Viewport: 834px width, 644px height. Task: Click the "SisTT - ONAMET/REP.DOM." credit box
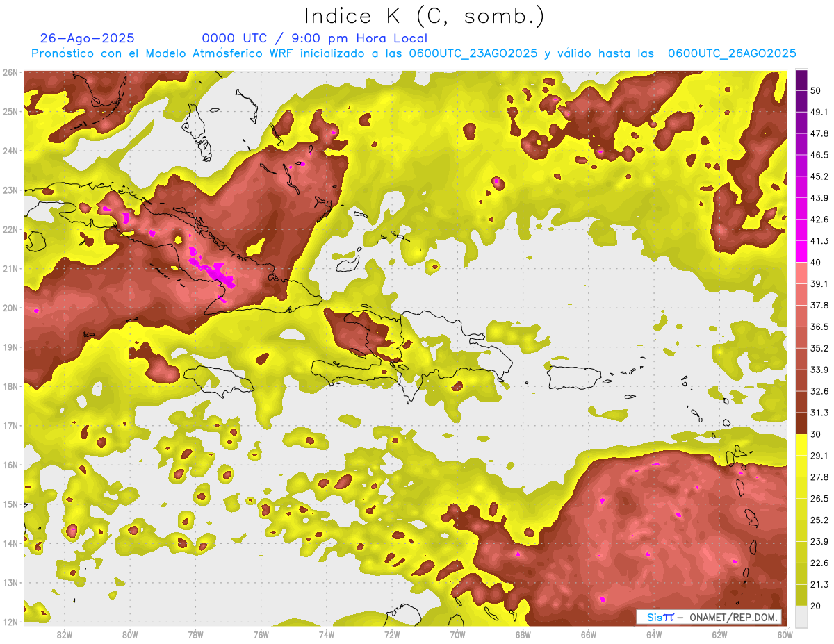coord(709,617)
